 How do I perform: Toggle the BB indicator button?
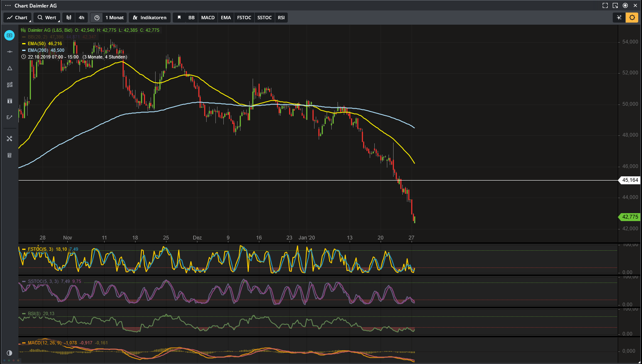coord(192,18)
